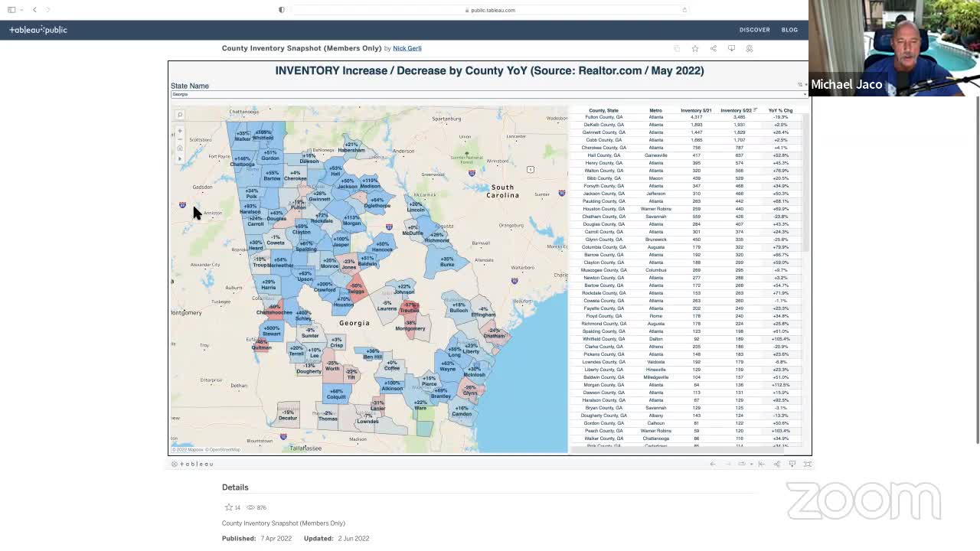The width and height of the screenshot is (980, 551).
Task: Click the County, State column header
Action: point(603,110)
